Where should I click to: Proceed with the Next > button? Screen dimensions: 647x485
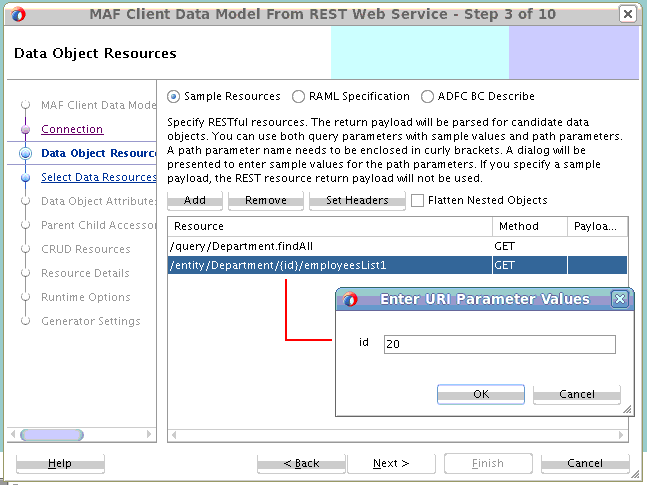tap(391, 464)
